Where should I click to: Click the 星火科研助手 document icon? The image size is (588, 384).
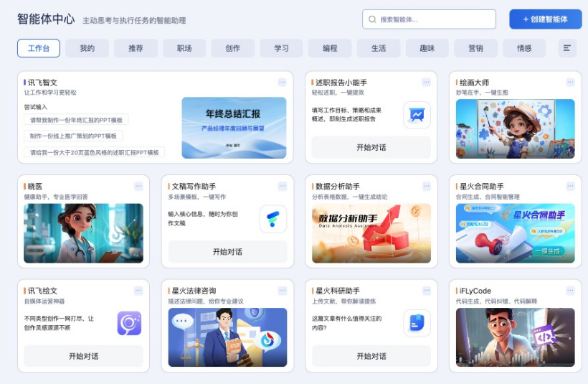click(x=417, y=323)
